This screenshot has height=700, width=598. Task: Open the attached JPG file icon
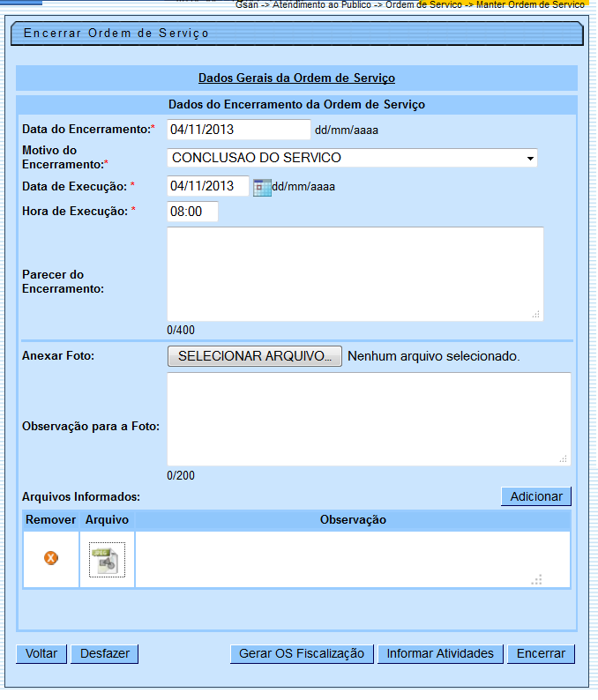[x=107, y=560]
